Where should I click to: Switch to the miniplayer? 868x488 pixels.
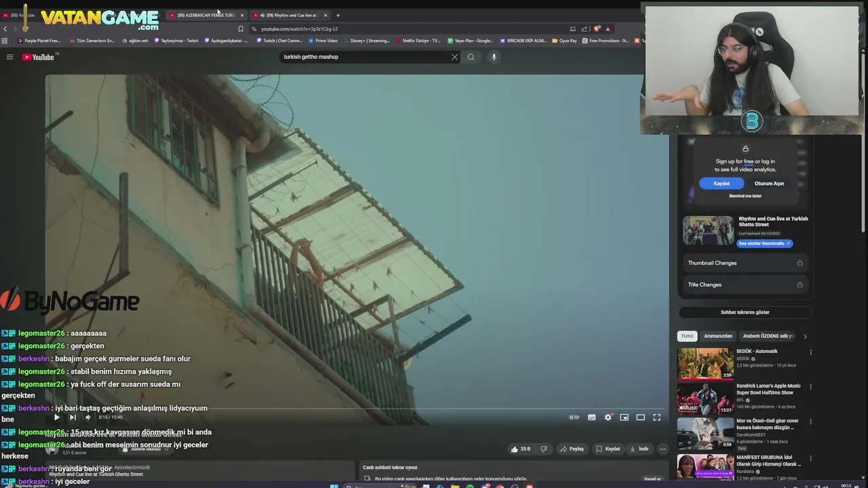coord(624,418)
